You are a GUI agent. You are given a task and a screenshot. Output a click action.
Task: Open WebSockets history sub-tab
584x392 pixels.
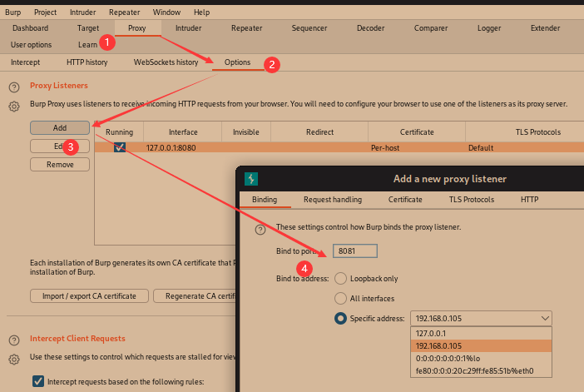(166, 62)
